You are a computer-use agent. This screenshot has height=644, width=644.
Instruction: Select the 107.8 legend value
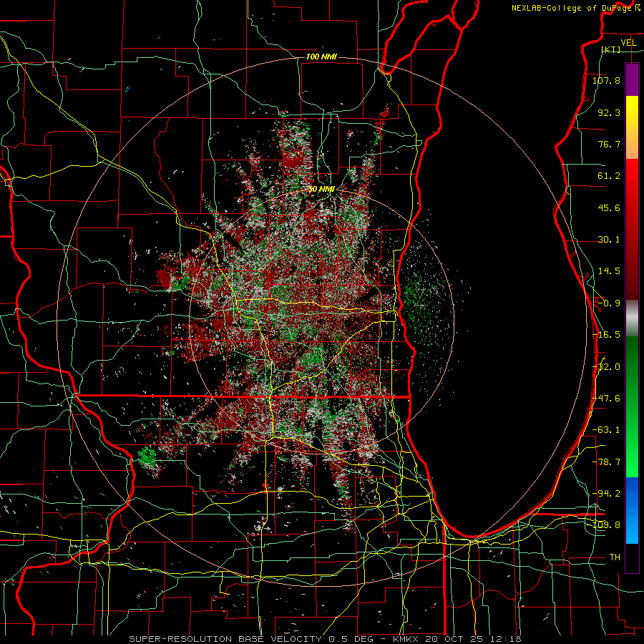[x=606, y=80]
